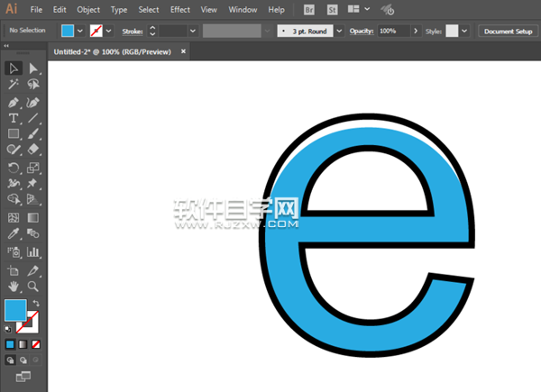Viewport: 541px width, 392px height.
Task: Select the Scale tool
Action: click(33, 168)
